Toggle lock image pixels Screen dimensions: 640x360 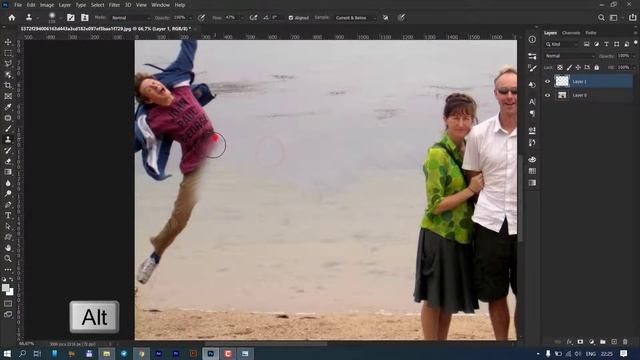point(569,67)
